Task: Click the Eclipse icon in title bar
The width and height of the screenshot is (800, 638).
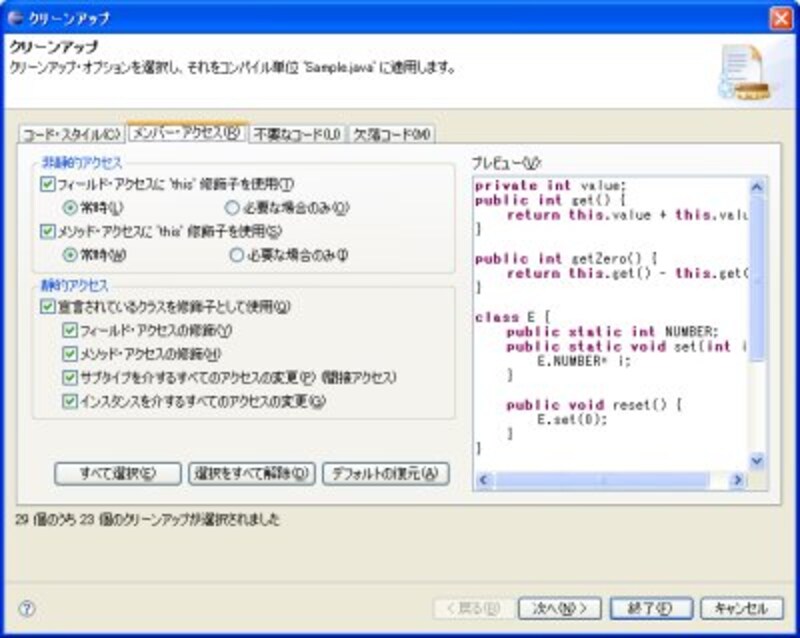Action: click(x=16, y=18)
